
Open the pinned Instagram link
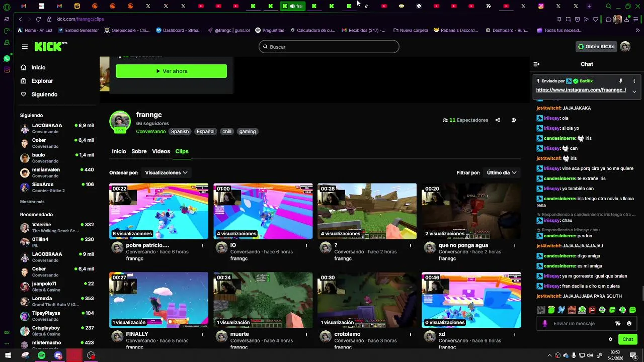click(581, 90)
